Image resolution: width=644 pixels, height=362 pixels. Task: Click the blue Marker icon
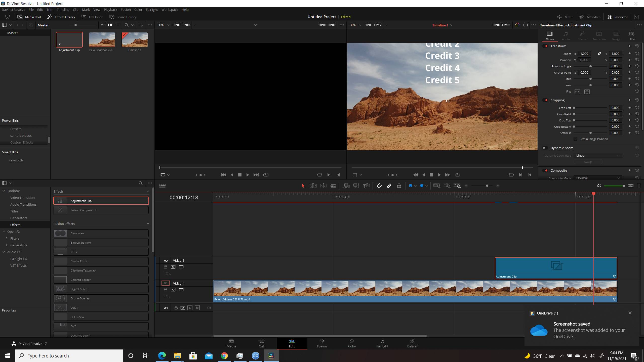[422, 186]
